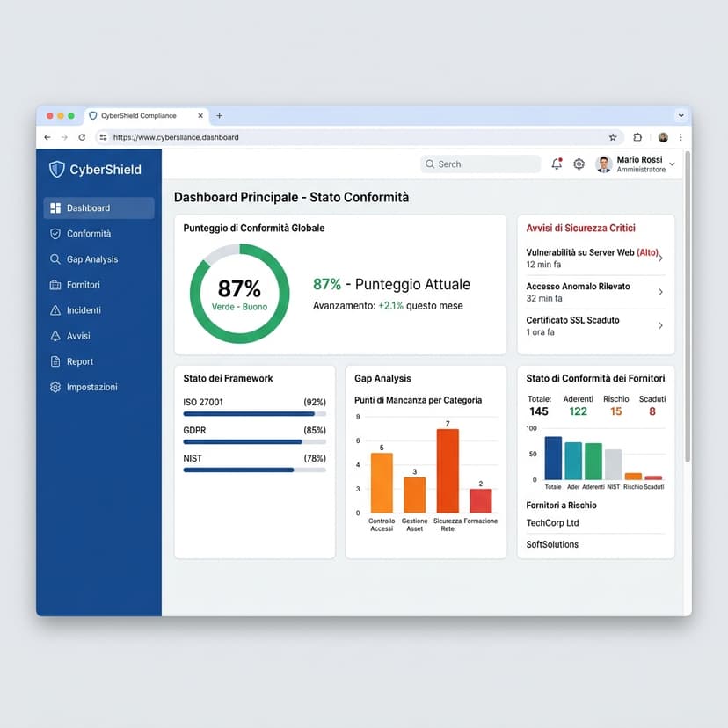The width and height of the screenshot is (728, 728).
Task: Click the dark blue Totale bar in Fornitori chart
Action: pos(553,458)
